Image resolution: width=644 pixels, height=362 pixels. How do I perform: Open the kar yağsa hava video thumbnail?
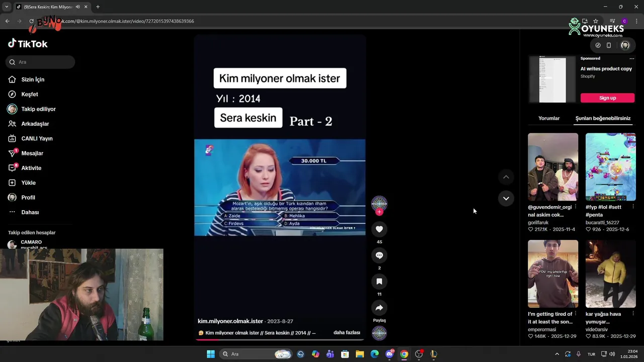tap(611, 274)
